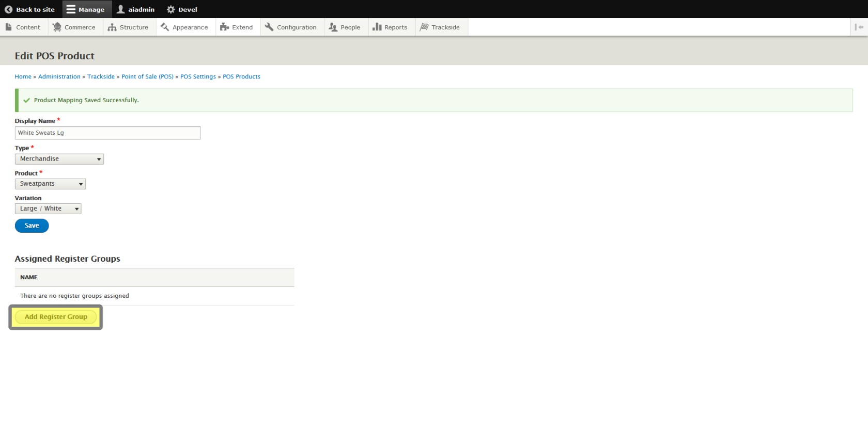Open Trackside breadcrumb link
This screenshot has width=868, height=432.
(x=101, y=76)
